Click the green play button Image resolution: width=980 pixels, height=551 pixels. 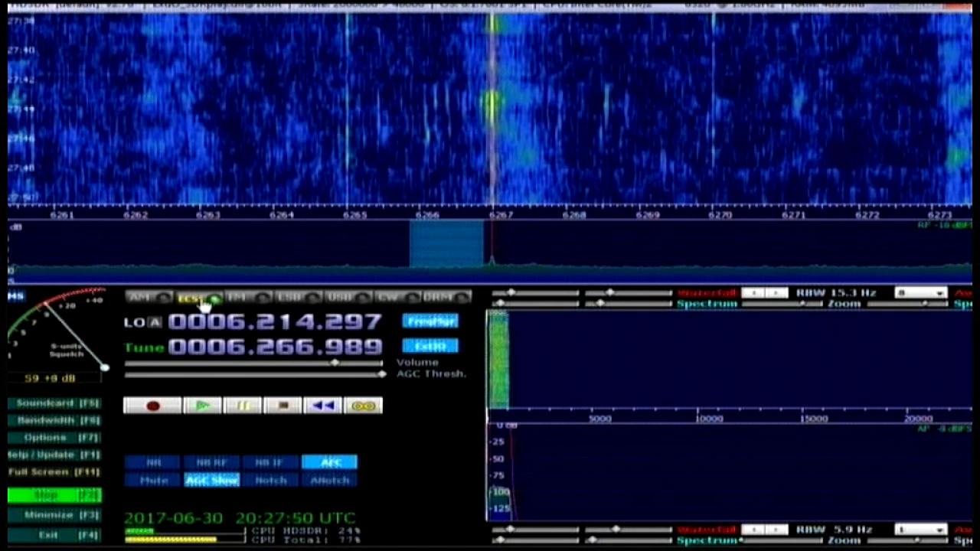[202, 406]
